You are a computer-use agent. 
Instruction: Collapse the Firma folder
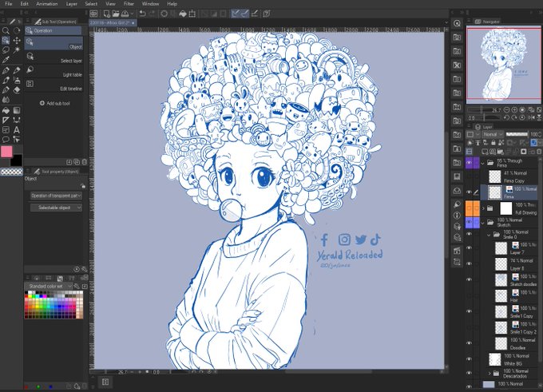[483, 163]
